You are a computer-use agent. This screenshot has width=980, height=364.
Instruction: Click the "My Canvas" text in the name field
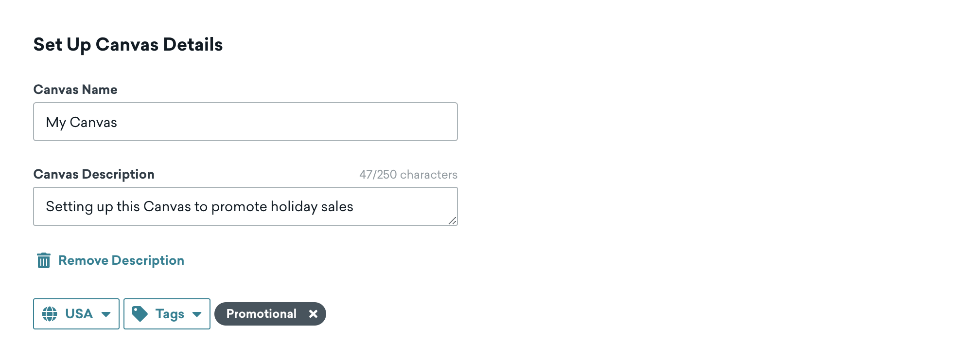pyautogui.click(x=81, y=122)
